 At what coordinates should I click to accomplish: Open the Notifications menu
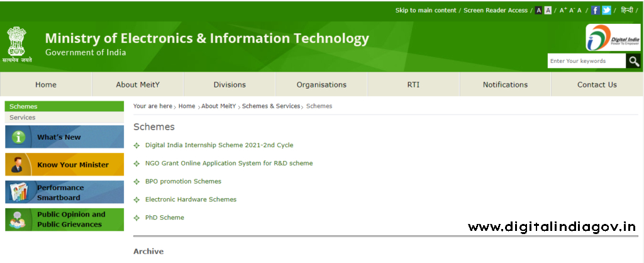505,85
